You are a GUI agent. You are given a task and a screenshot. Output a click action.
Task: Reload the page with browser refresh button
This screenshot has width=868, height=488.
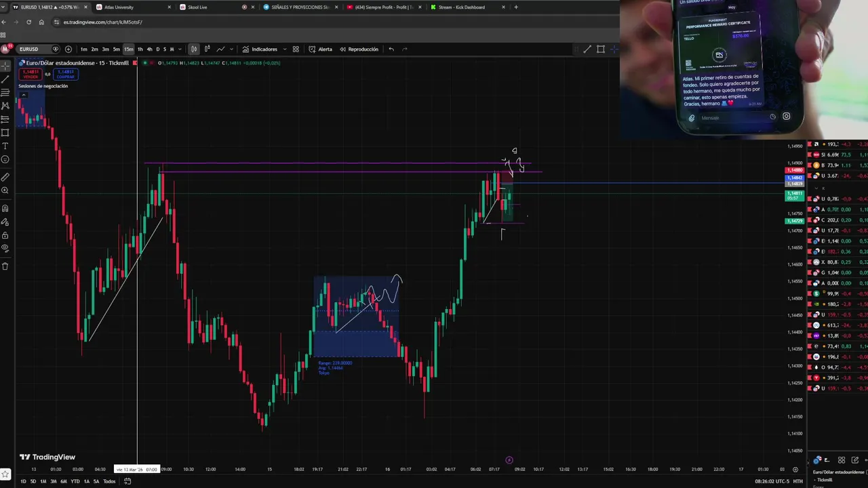(28, 22)
